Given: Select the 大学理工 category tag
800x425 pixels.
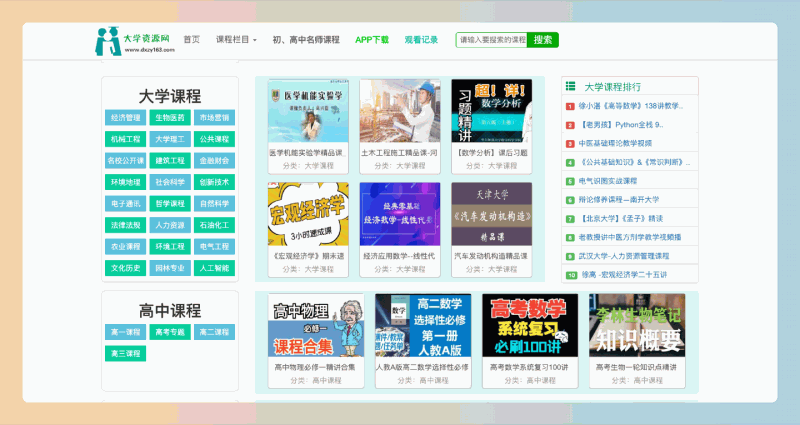Looking at the screenshot, I should [x=170, y=139].
